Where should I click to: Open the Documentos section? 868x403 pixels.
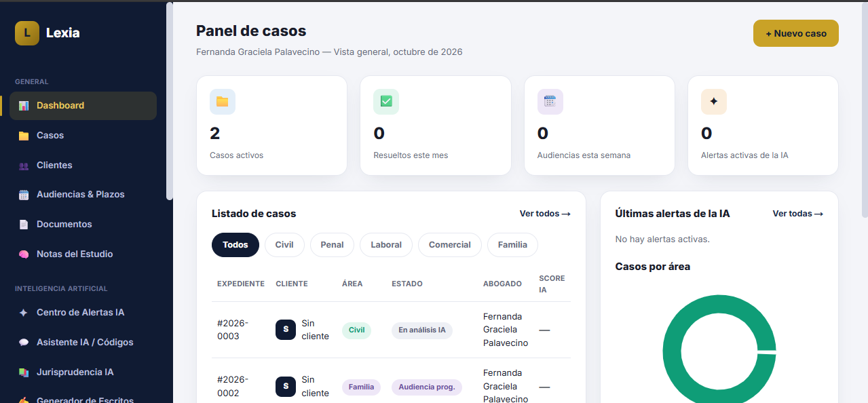[83, 225]
